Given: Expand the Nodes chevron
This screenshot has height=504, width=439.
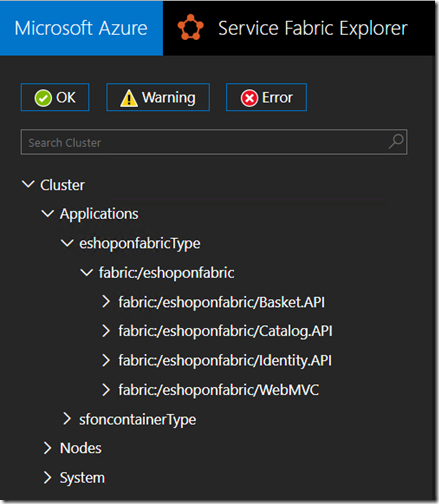Looking at the screenshot, I should coord(47,448).
